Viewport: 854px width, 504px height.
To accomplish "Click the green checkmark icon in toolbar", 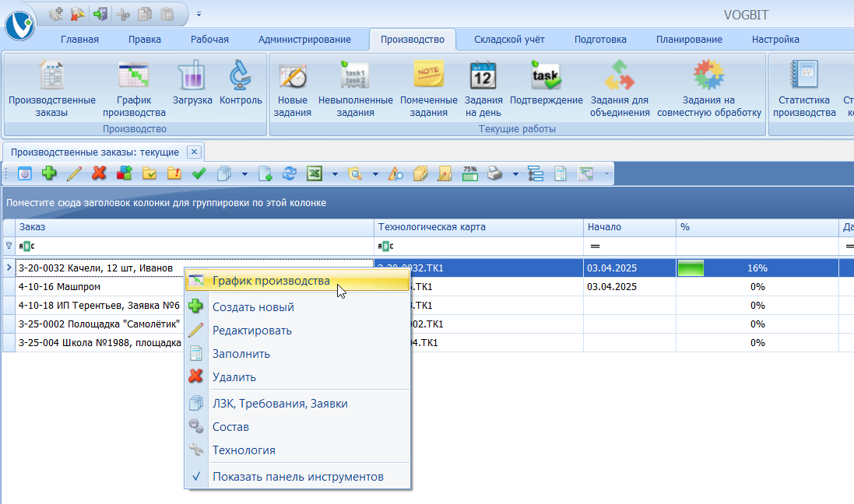I will [x=199, y=174].
